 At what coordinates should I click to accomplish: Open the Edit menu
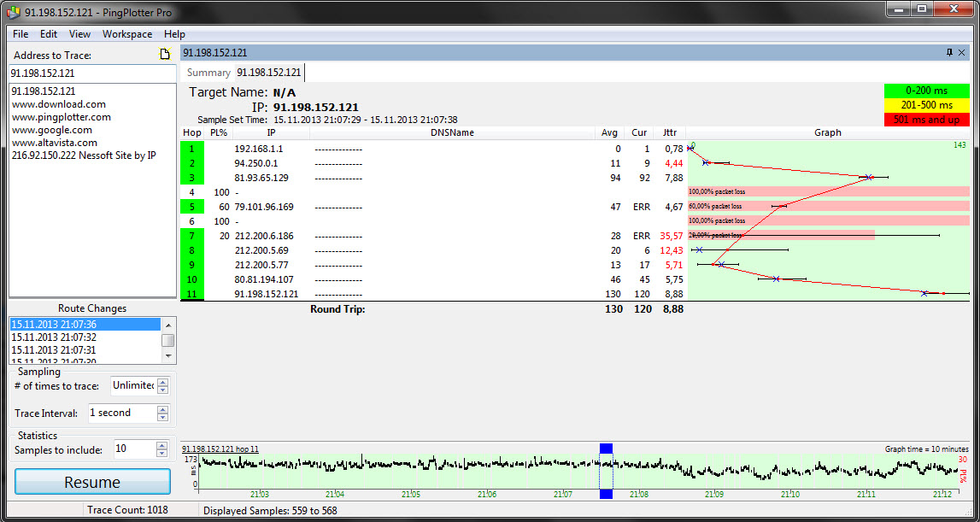[x=49, y=34]
